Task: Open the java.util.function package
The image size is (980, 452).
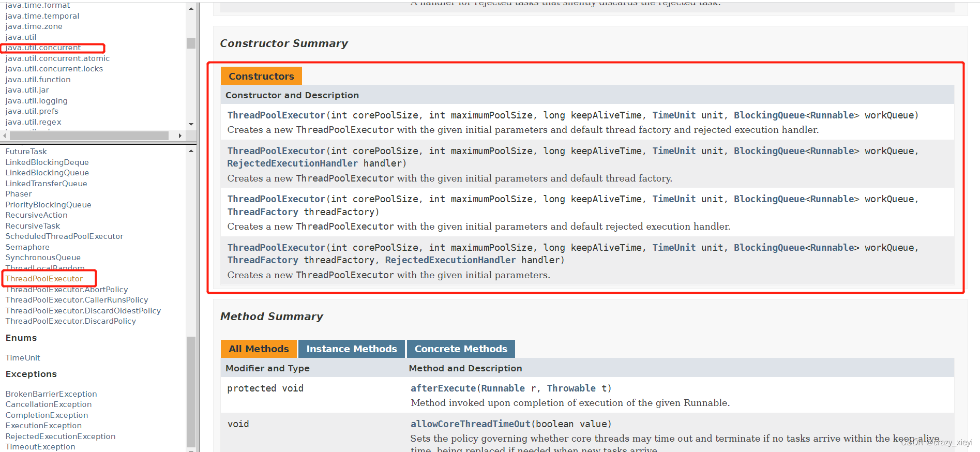Action: [38, 80]
